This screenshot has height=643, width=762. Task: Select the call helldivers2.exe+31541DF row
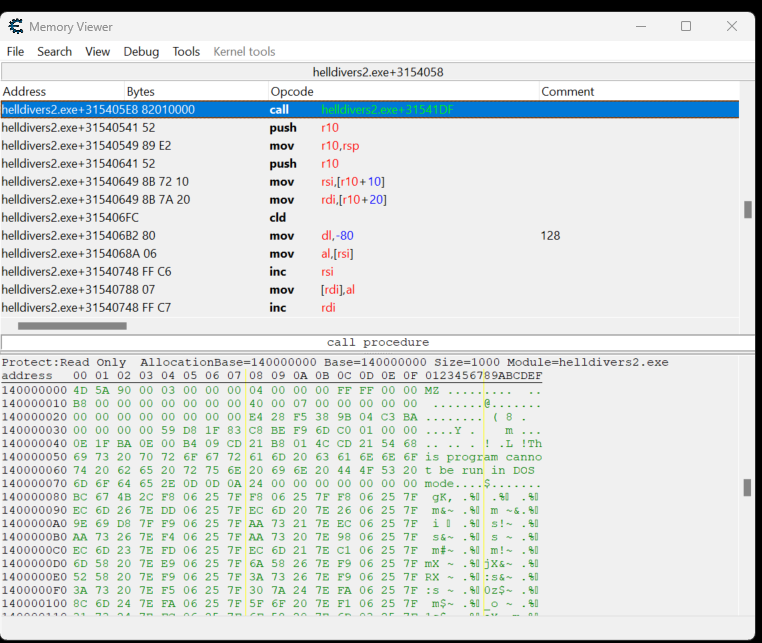coord(370,110)
